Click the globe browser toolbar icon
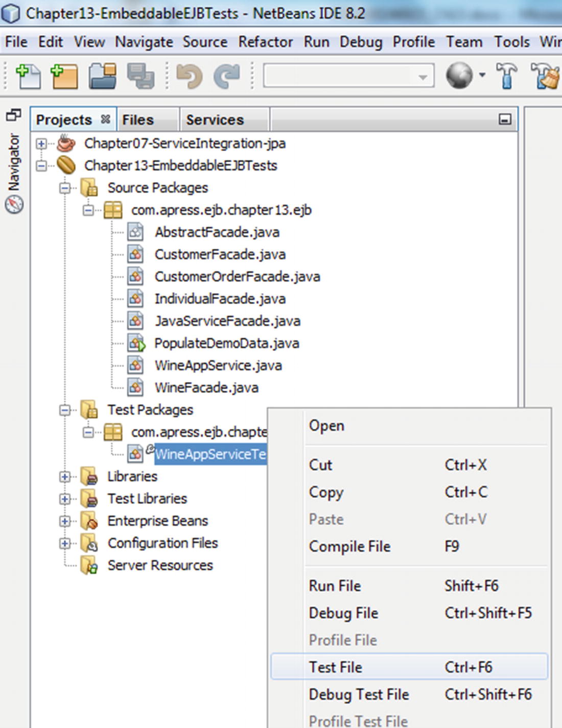Screen dimensions: 562x728 coord(459,75)
